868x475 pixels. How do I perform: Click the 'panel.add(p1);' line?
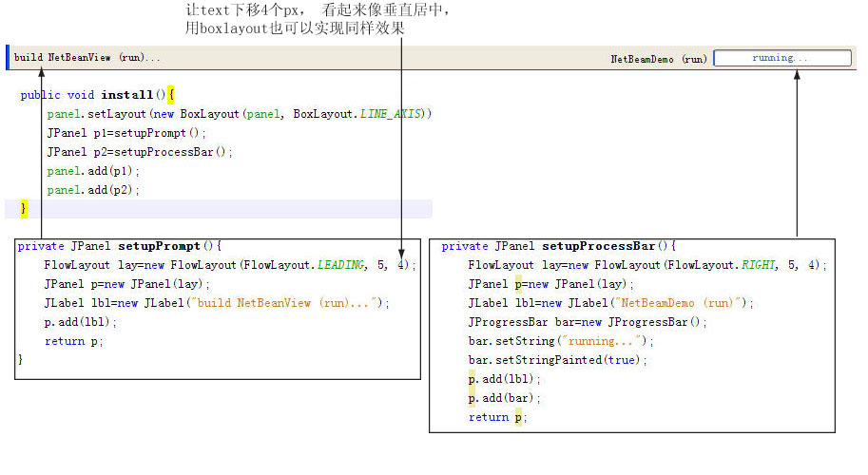(x=93, y=171)
